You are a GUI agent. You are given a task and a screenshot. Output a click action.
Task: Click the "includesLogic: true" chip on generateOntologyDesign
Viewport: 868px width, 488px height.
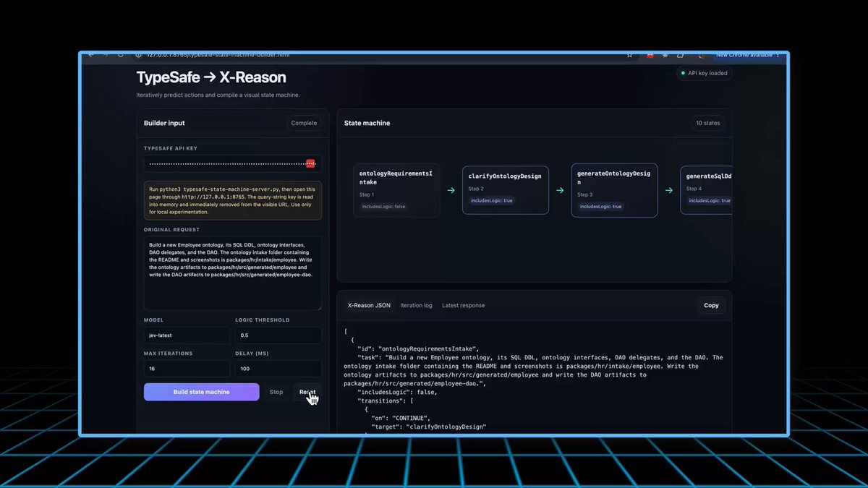[x=602, y=207]
